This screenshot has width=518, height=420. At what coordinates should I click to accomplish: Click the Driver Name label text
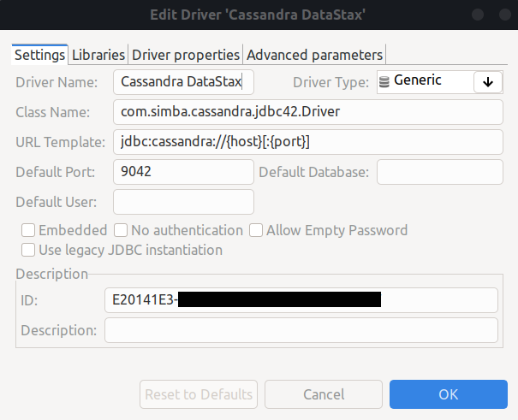pyautogui.click(x=57, y=82)
